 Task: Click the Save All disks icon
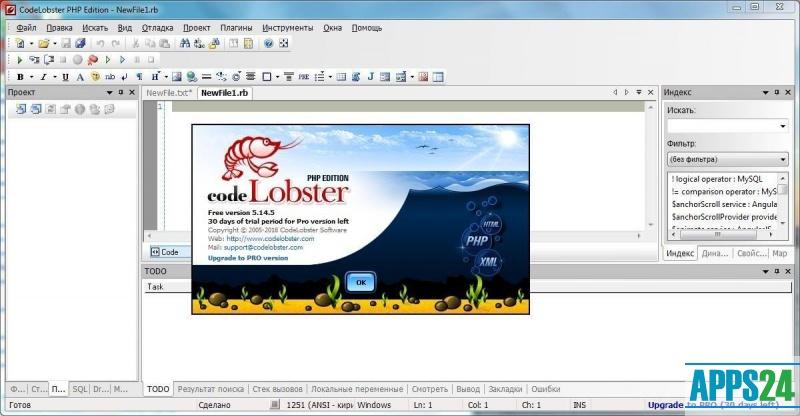81,44
